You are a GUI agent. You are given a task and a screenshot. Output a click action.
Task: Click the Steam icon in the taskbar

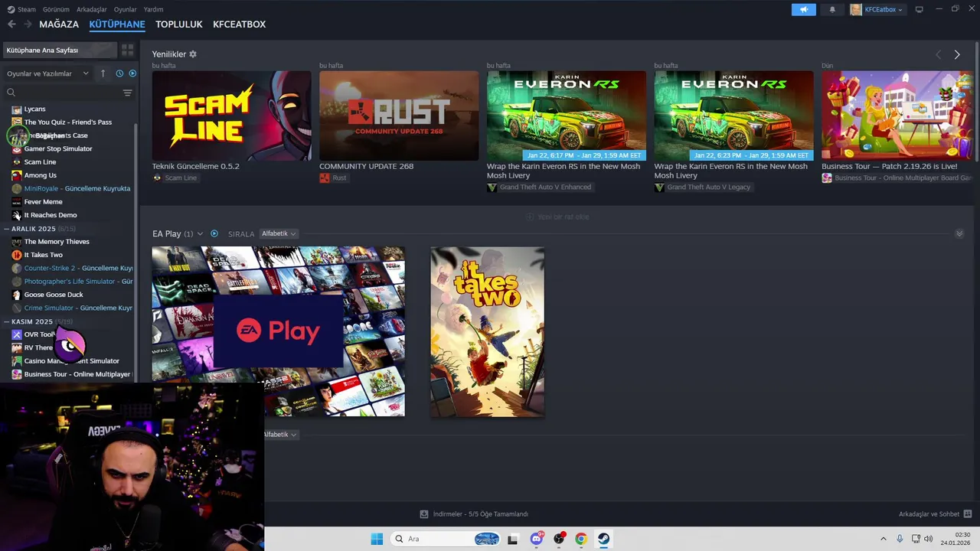[x=603, y=539]
